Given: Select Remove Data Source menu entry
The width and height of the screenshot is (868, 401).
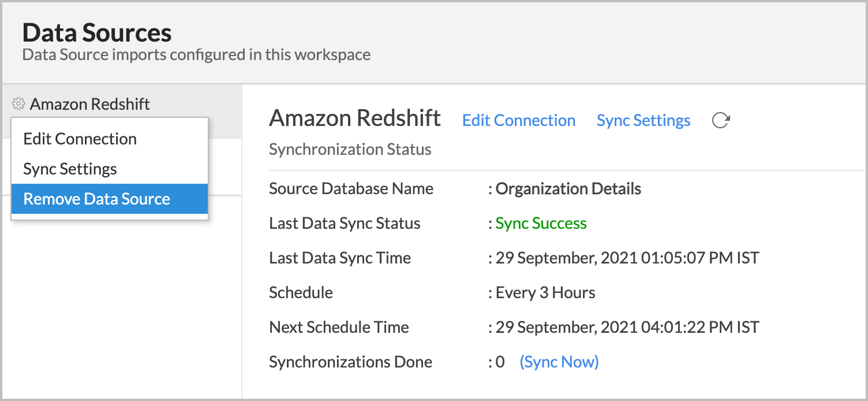Looking at the screenshot, I should point(110,199).
